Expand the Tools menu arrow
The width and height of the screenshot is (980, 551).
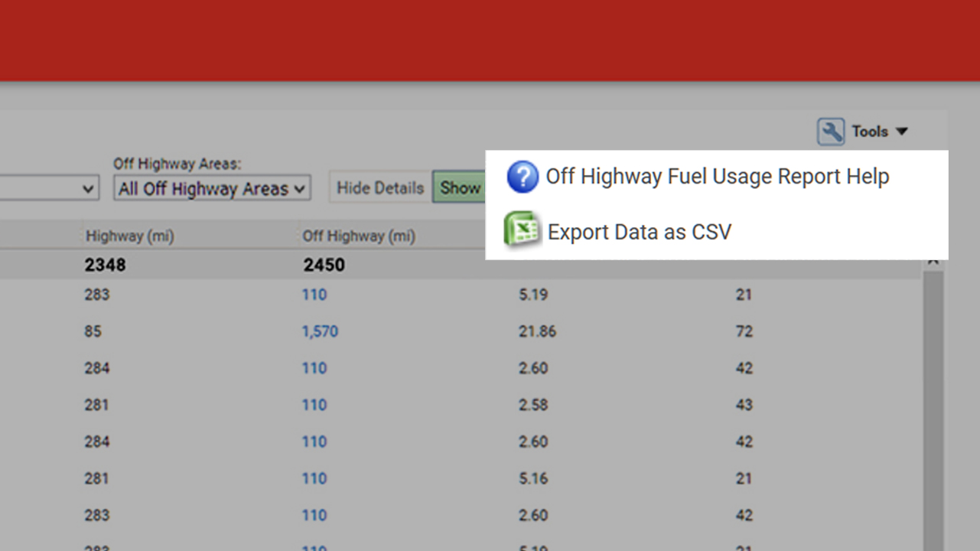tap(902, 132)
